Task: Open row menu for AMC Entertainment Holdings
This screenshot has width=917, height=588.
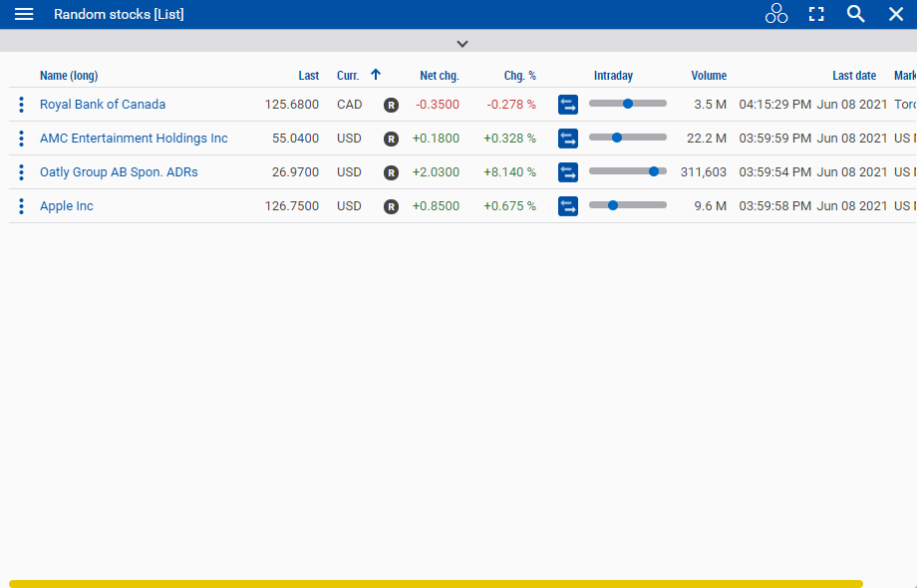Action: [x=21, y=139]
